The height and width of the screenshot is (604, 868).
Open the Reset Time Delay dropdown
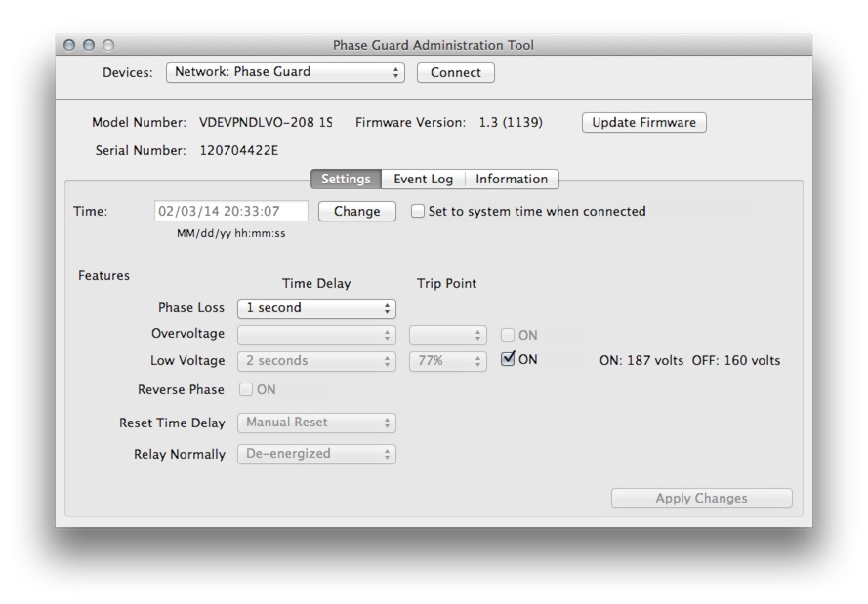coord(316,423)
